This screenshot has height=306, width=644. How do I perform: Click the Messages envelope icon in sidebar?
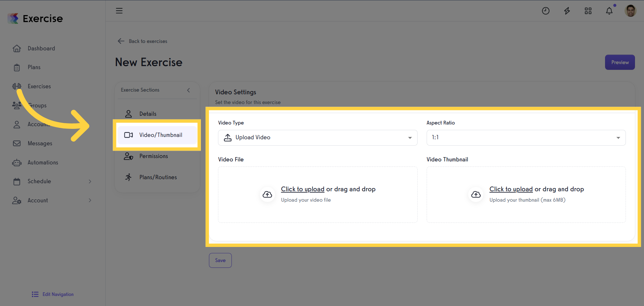(x=17, y=143)
